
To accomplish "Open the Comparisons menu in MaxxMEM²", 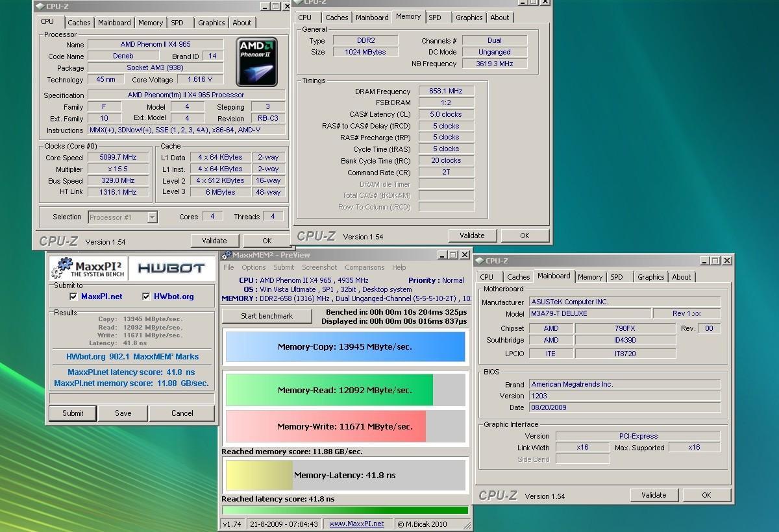I will (x=365, y=267).
